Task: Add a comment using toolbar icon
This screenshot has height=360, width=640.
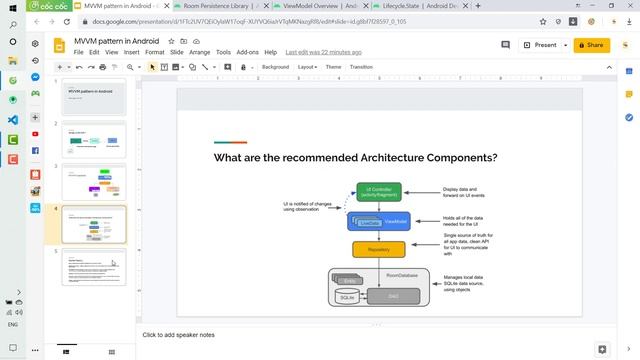Action: (228, 67)
